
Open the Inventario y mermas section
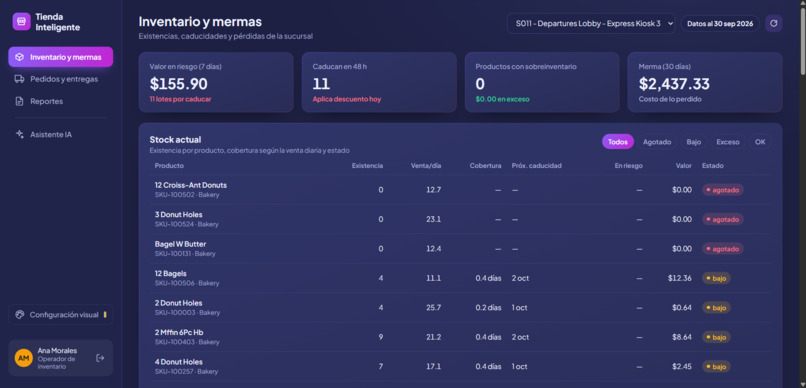coord(61,57)
